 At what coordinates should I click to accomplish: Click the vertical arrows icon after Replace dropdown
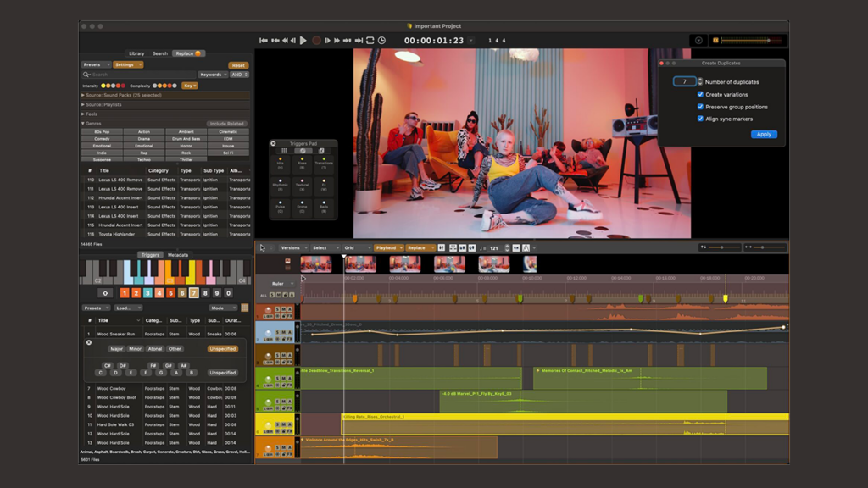pyautogui.click(x=441, y=248)
